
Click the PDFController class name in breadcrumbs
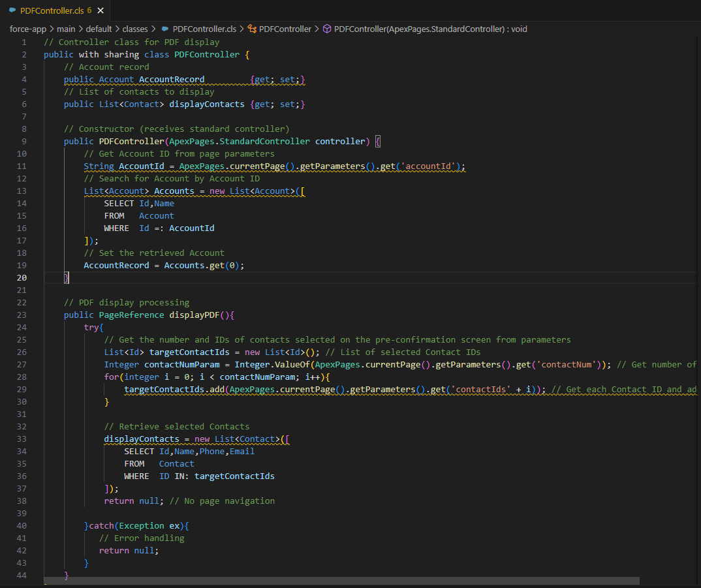[285, 29]
